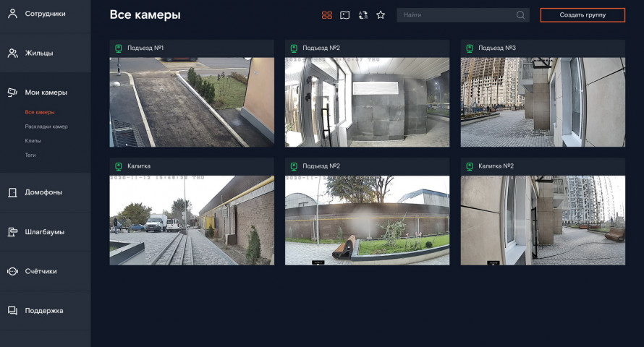This screenshot has height=347, width=644.
Task: Open the Сотрудники section
Action: pyautogui.click(x=45, y=14)
